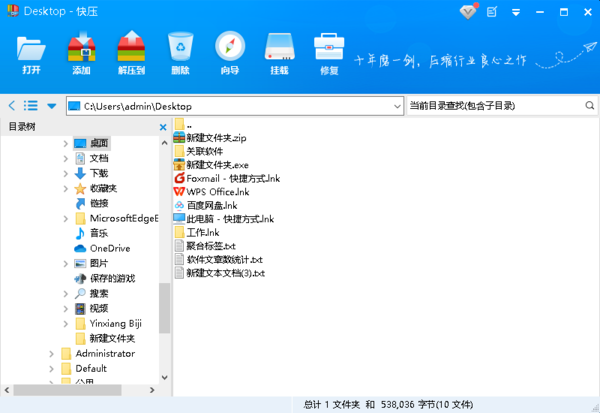Click the tree's up scroll arrow
The image size is (600, 413).
[x=165, y=143]
